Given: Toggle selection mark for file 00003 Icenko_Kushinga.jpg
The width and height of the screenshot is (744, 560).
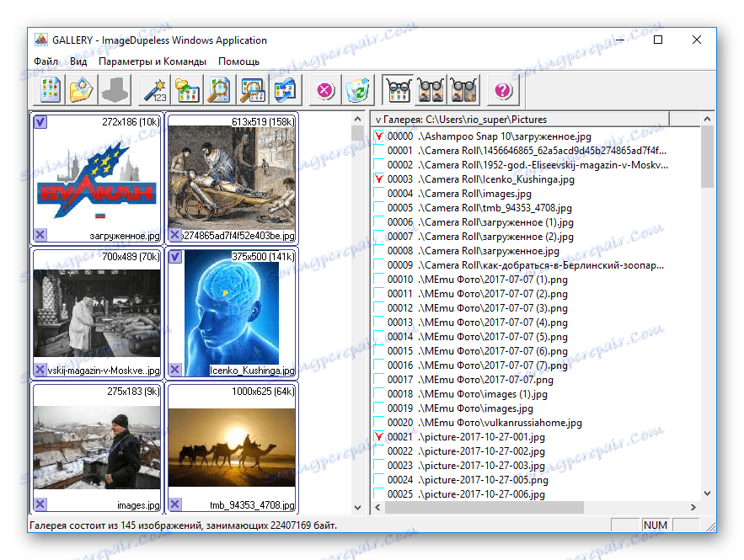Looking at the screenshot, I should [378, 179].
